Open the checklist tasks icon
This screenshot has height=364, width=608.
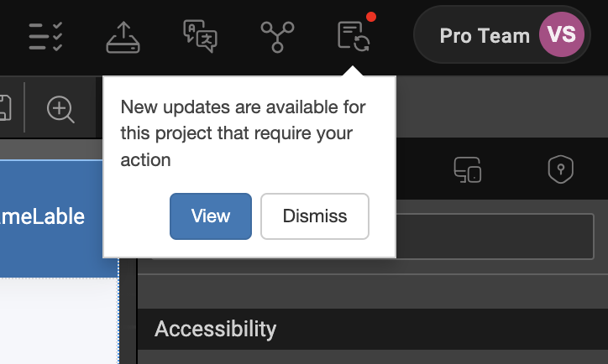click(x=45, y=36)
